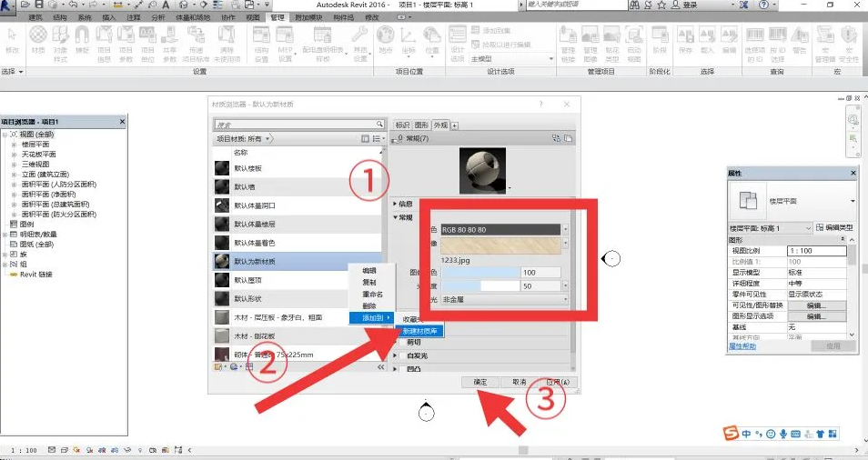Open 共享参数 Shared Parameters tool
868x460 pixels.
coord(169,44)
